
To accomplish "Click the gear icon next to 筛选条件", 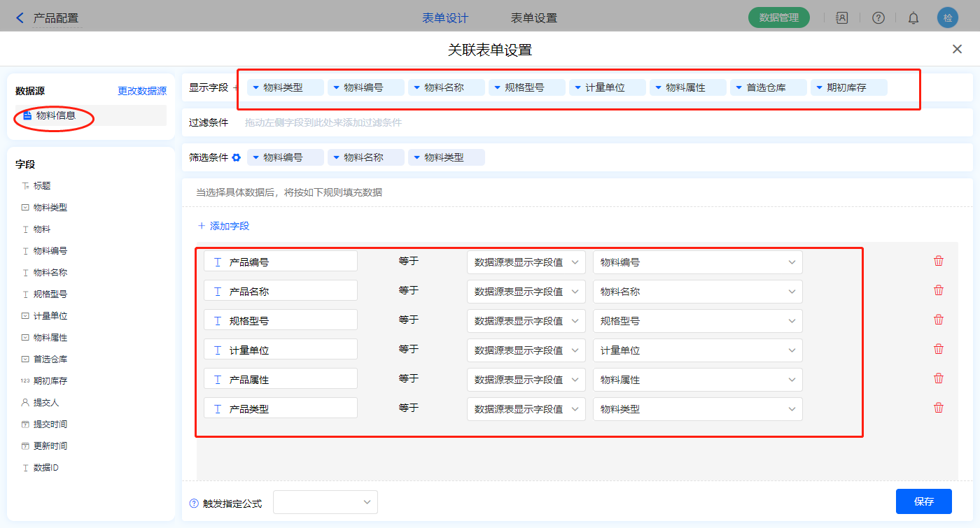I will [237, 157].
